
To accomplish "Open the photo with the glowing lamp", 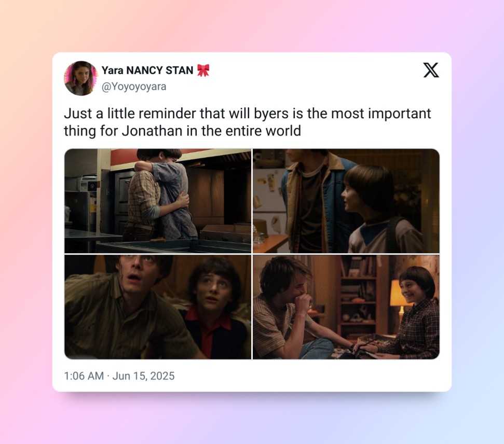I will pos(346,307).
